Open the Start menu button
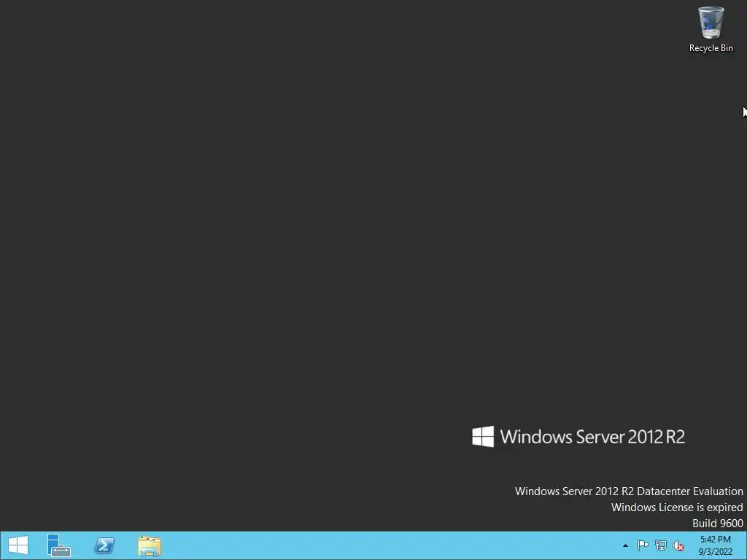 [18, 545]
